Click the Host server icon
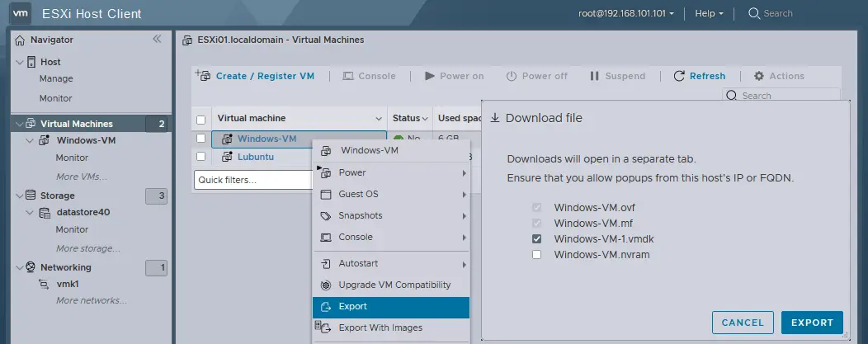868x344 pixels. coord(31,62)
